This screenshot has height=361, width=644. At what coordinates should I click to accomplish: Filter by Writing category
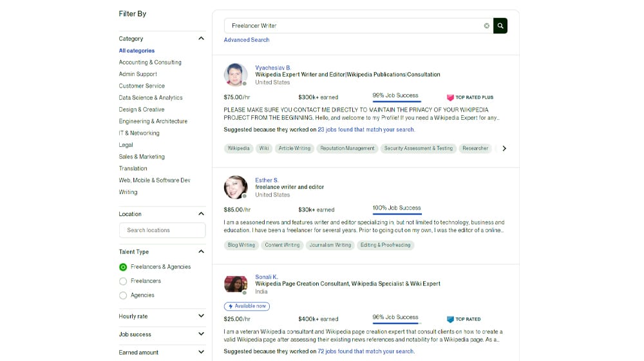tap(128, 192)
